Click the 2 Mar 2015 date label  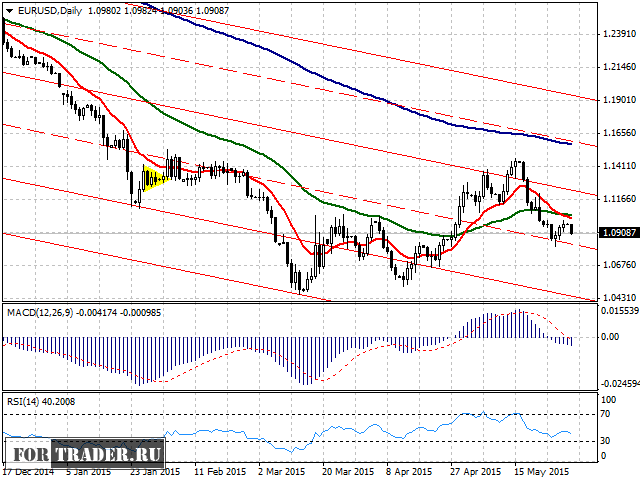pyautogui.click(x=282, y=471)
